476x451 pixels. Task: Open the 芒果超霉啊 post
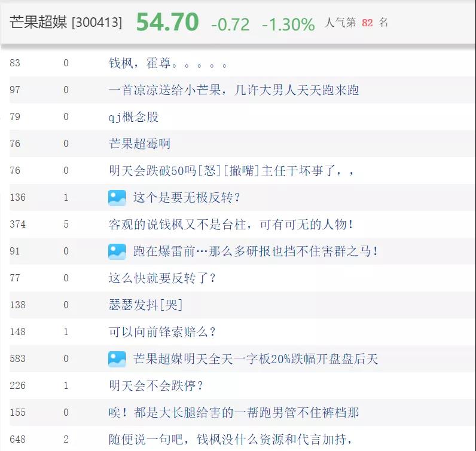click(139, 144)
